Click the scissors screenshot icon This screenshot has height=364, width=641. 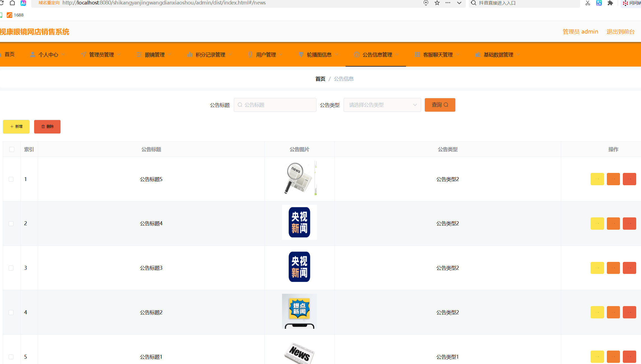(588, 3)
